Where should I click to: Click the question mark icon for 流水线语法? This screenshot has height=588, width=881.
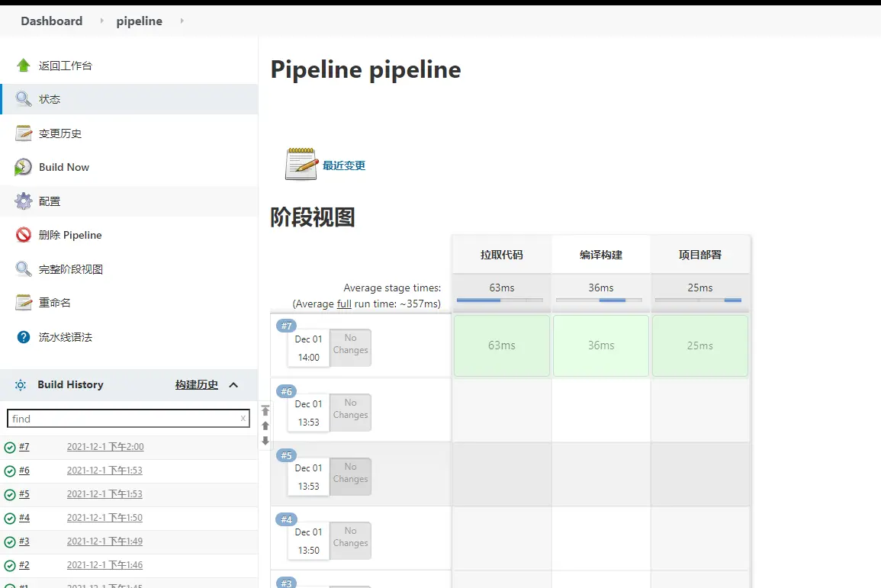(24, 337)
